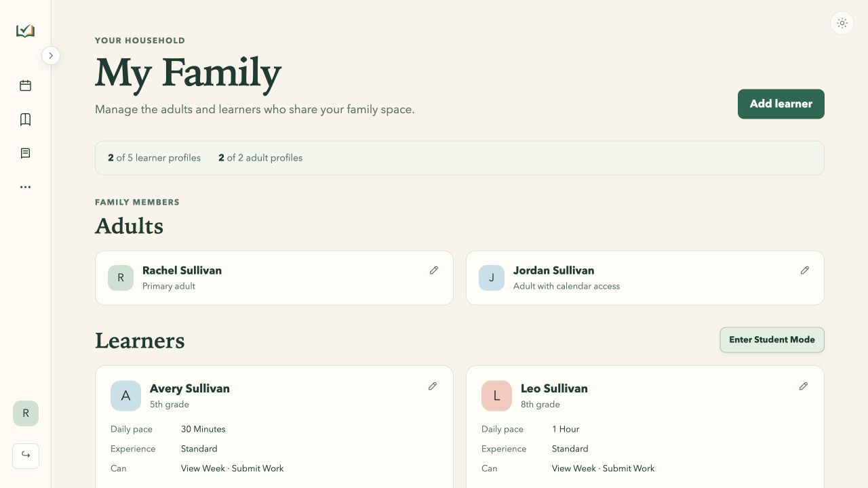868x488 pixels.
Task: Click the '30 Minutes' daily pace value
Action: coord(203,429)
